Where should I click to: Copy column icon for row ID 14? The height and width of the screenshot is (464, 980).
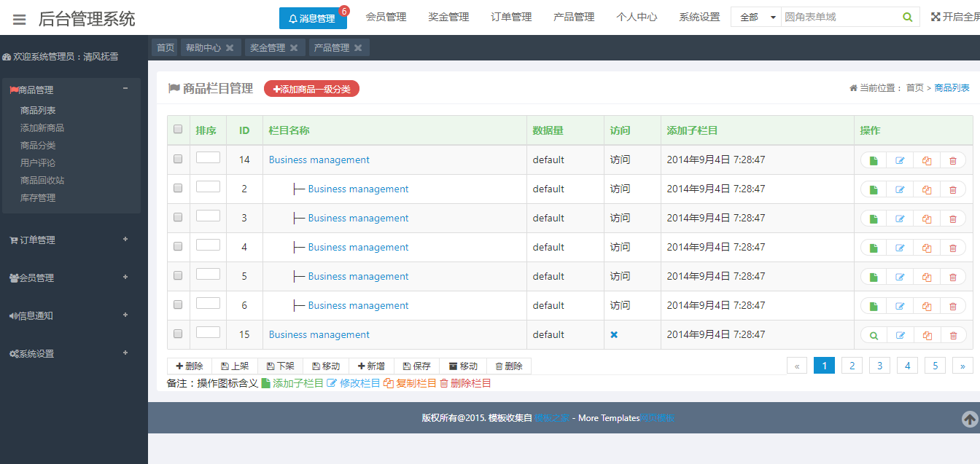(927, 160)
